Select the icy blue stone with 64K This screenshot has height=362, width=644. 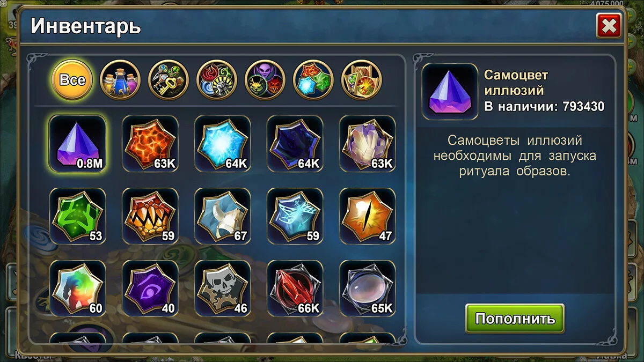[222, 144]
